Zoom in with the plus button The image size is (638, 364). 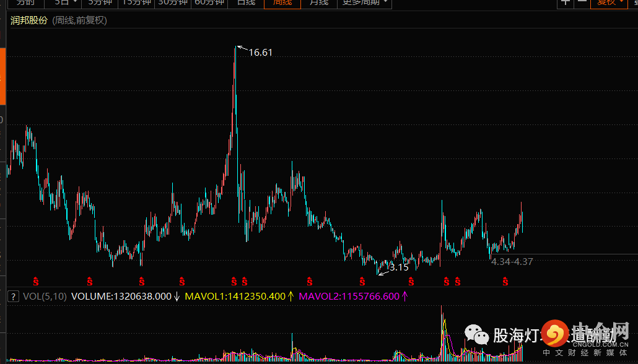565,3
